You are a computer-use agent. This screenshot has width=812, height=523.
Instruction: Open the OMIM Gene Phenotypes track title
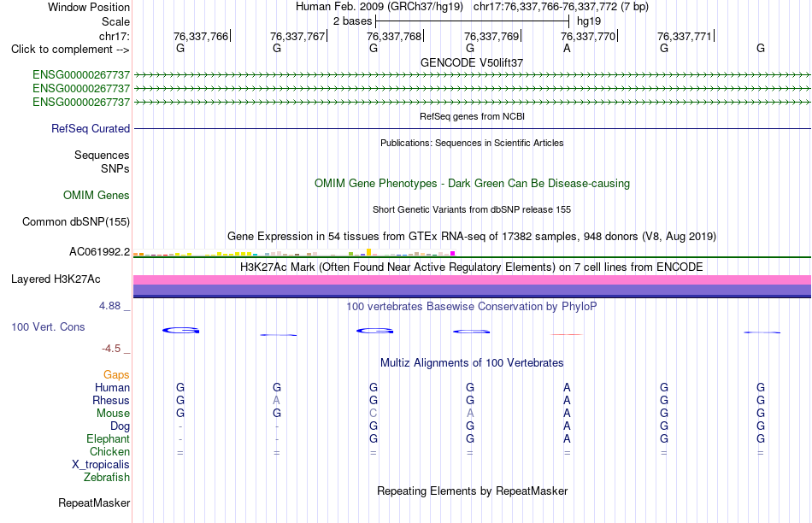pos(472,184)
